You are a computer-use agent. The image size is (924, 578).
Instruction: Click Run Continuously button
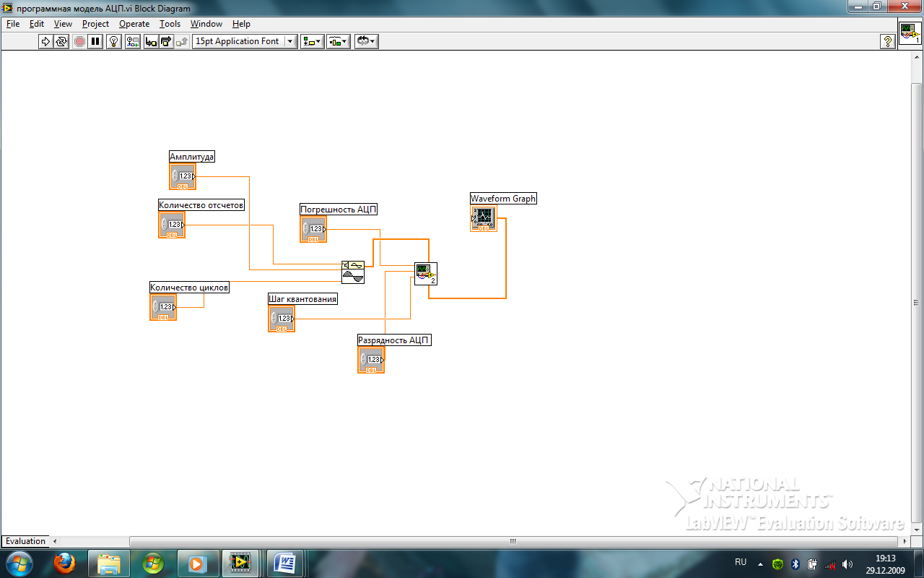coord(61,41)
